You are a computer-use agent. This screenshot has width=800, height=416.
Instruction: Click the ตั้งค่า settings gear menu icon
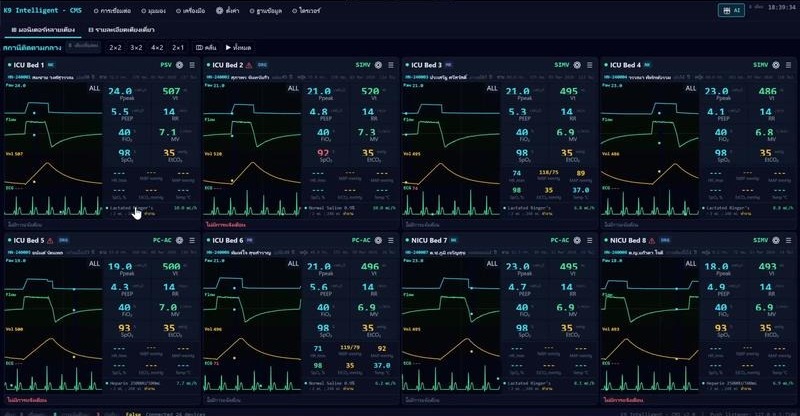click(219, 10)
